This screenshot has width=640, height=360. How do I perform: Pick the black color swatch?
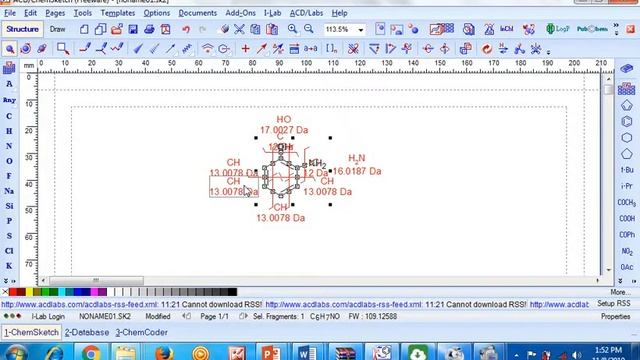(x=232, y=292)
